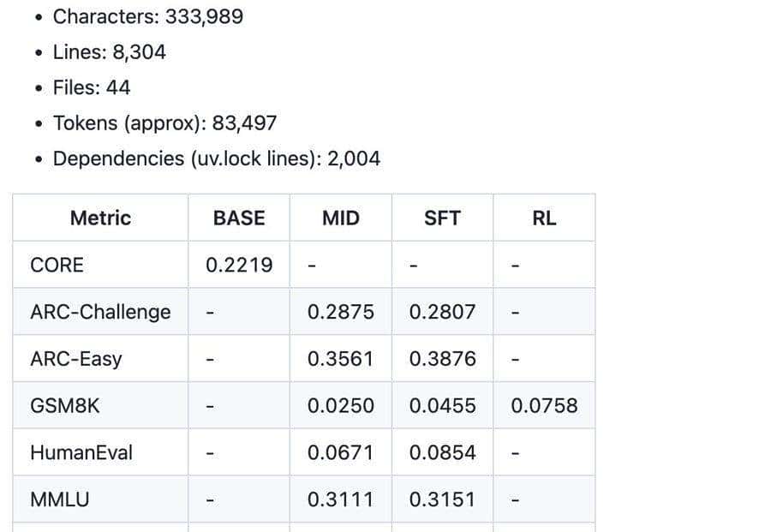771x532 pixels.
Task: Select ARC-Easy SFT value 0.3876
Action: tap(442, 359)
